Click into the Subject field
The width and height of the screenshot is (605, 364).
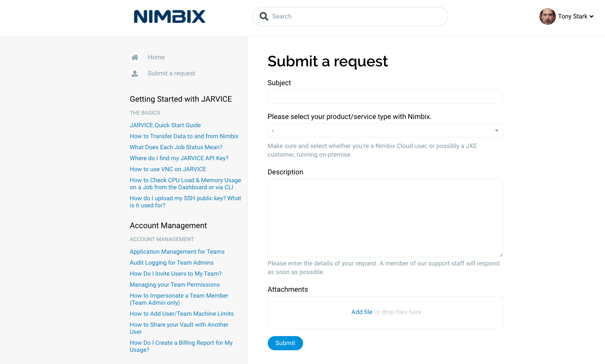click(385, 97)
